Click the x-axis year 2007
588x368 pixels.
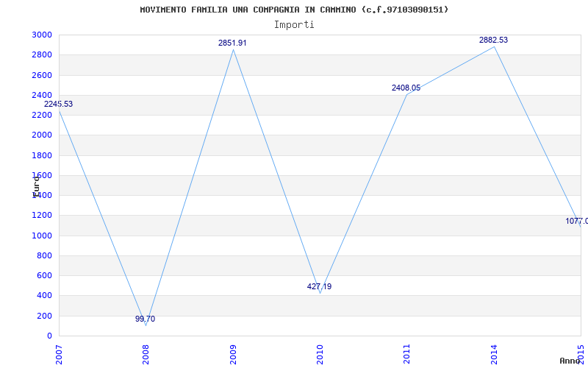tap(59, 355)
